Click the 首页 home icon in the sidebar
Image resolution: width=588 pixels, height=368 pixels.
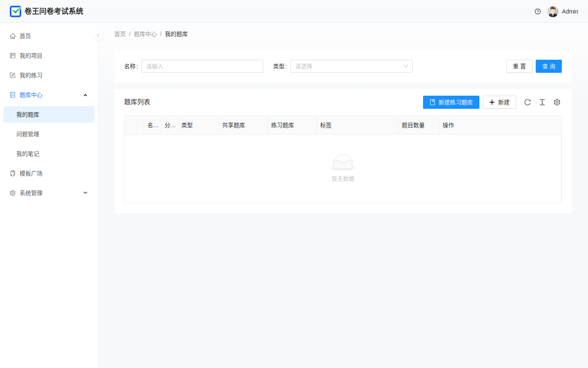point(13,36)
